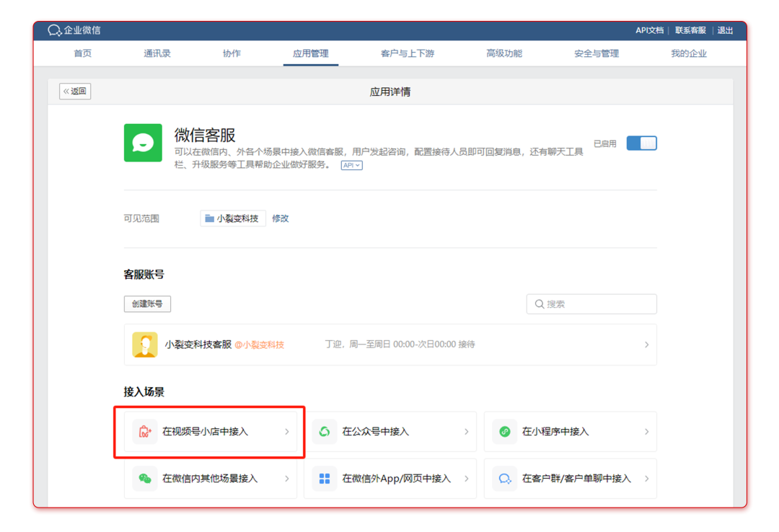779x532 pixels.
Task: Click the green 微信客服 app icon
Action: (x=143, y=143)
